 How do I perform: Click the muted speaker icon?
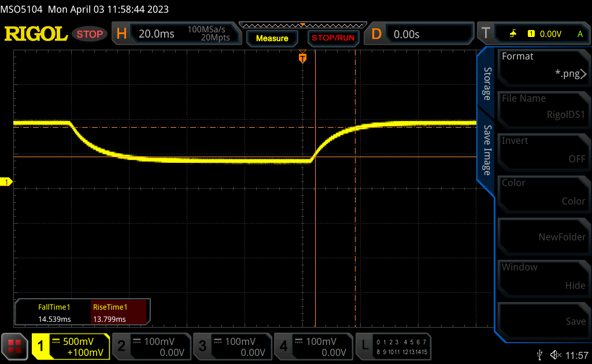(556, 354)
